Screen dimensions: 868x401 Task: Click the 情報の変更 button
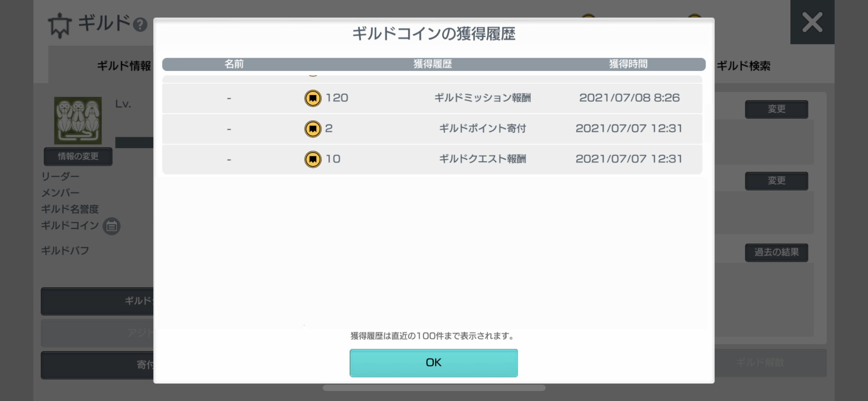pos(78,156)
